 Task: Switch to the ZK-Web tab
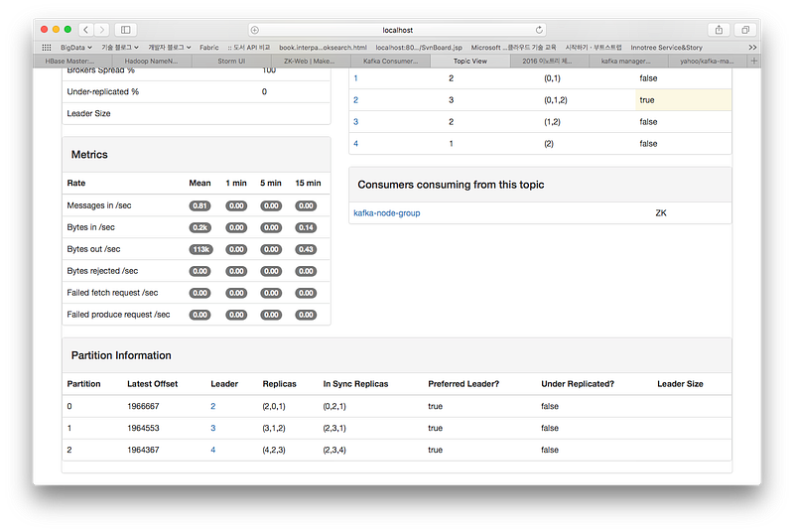(310, 62)
